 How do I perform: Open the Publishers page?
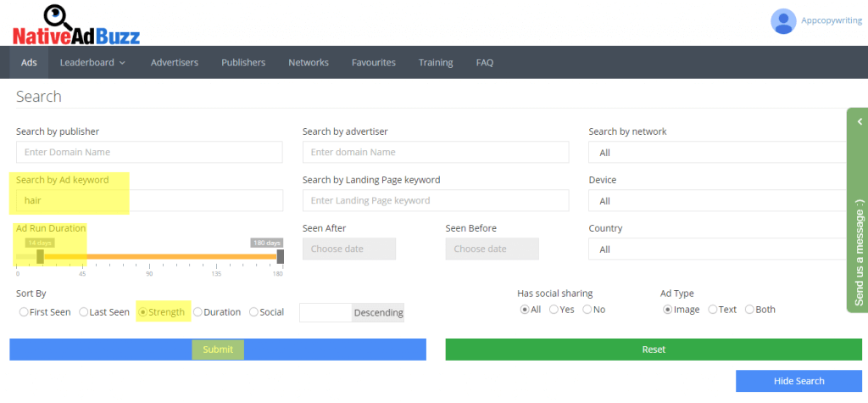(243, 63)
